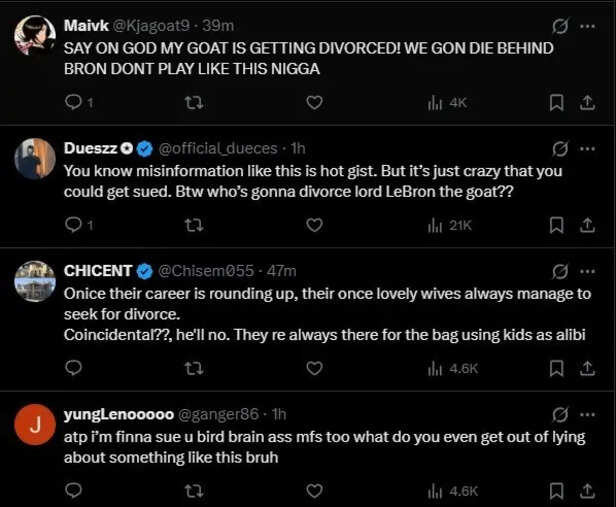Viewport: 616px width, 507px height.
Task: Open Grok icon on Maivk's tweet
Action: click(x=559, y=27)
